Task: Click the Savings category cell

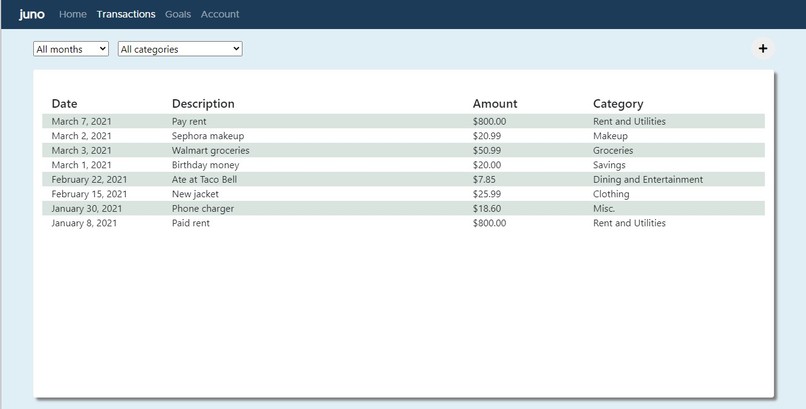Action: coord(609,165)
